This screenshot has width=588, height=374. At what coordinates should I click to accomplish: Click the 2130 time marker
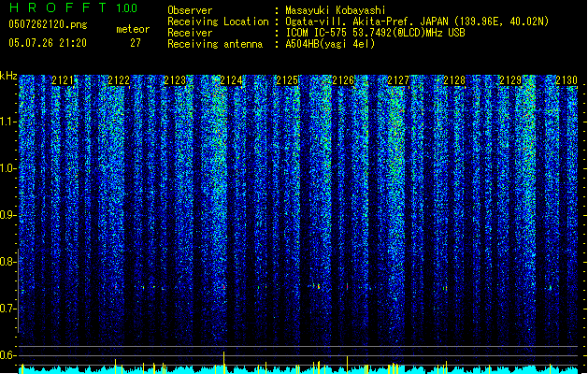coord(566,80)
